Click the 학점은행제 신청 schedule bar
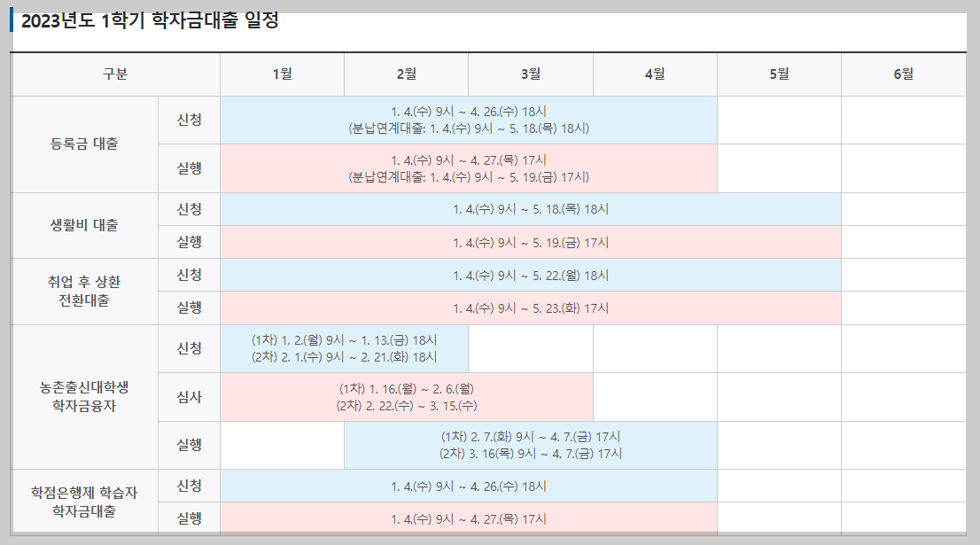 click(468, 486)
